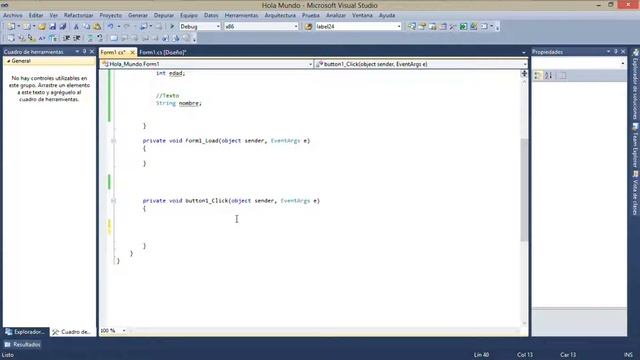Viewport: 640px width, 360px height.
Task: Click the Add New Item toolbar icon
Action: click(x=27, y=27)
